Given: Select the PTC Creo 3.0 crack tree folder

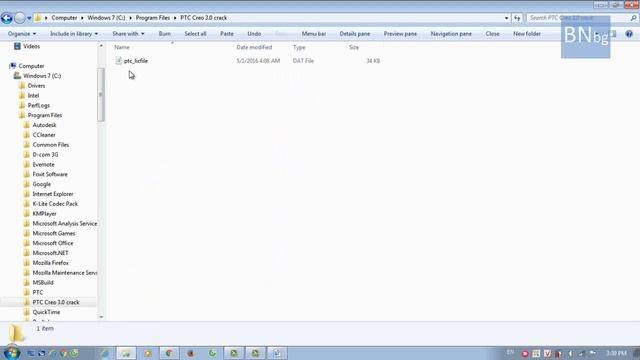Looking at the screenshot, I should (56, 302).
